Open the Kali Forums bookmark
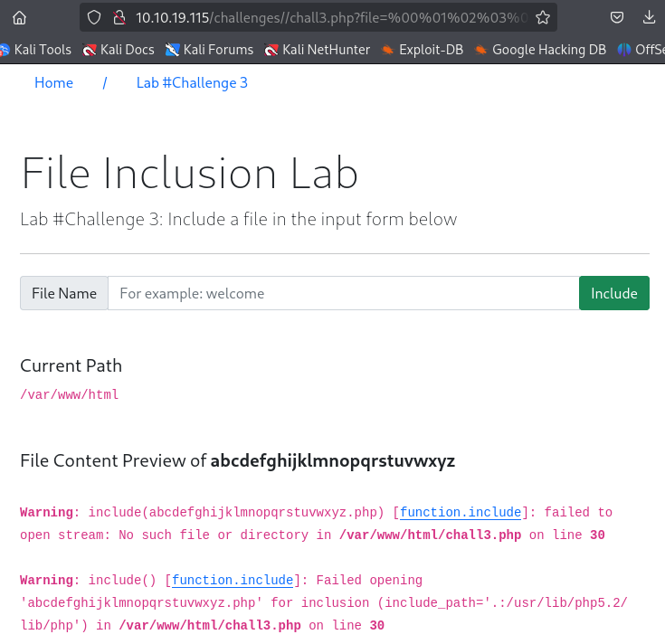Screen dimensions: 665x644 click(x=210, y=50)
